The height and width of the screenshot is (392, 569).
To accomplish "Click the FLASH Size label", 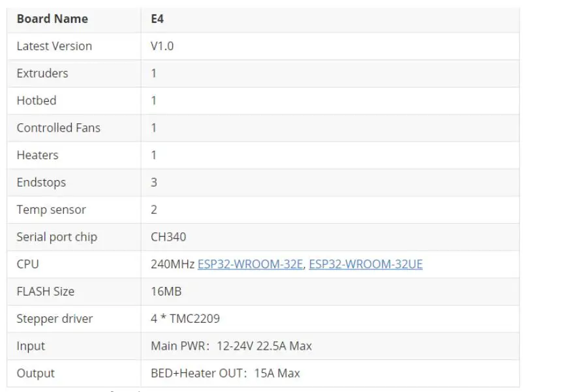I will (x=46, y=292).
